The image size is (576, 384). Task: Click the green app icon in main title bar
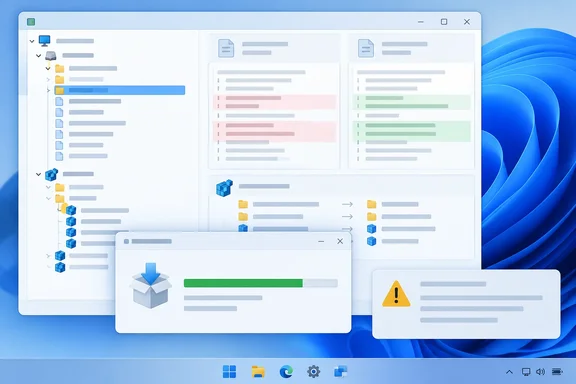(x=31, y=22)
